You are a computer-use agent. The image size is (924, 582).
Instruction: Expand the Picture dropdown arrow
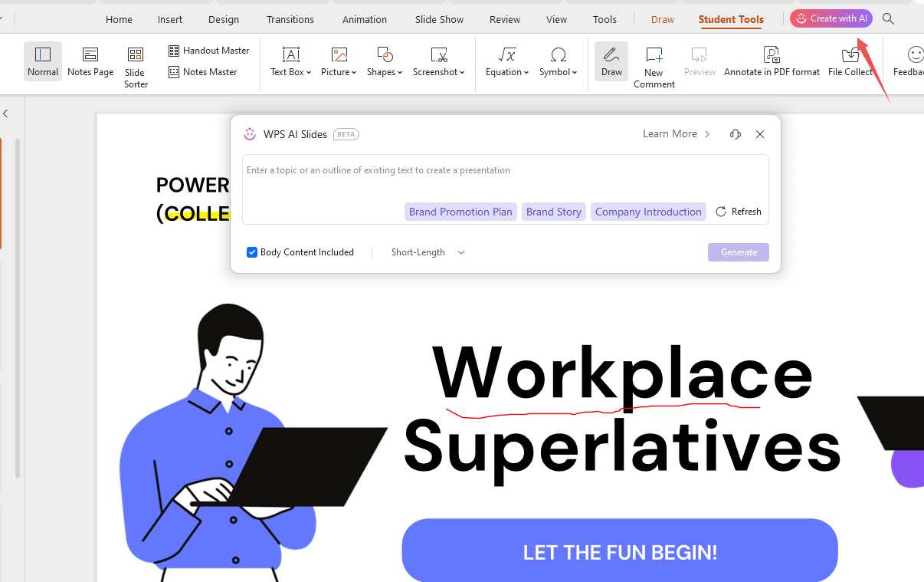tap(355, 73)
